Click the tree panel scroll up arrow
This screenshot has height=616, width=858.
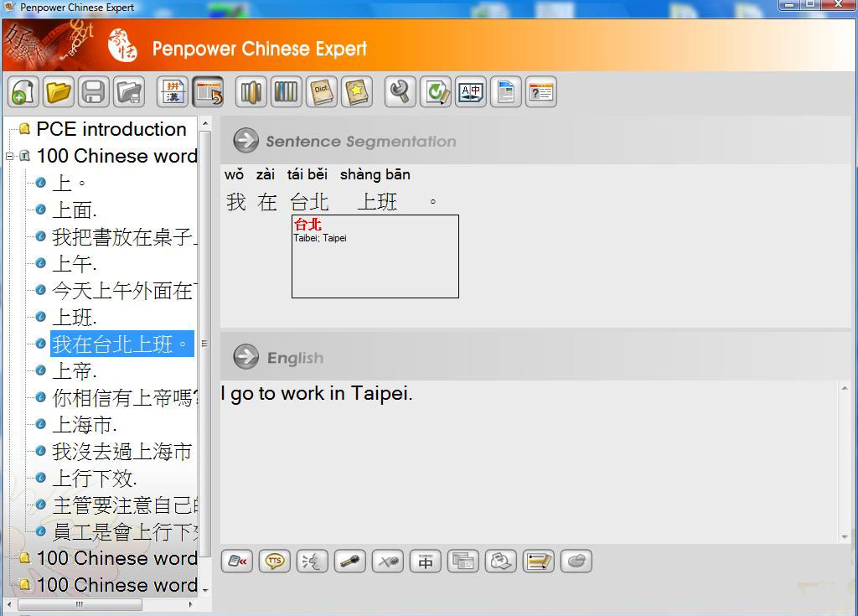[x=205, y=123]
